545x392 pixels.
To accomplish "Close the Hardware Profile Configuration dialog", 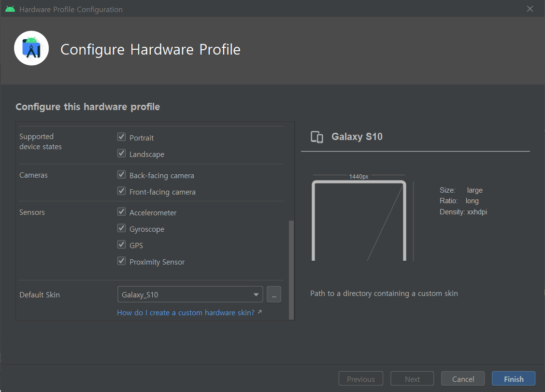I will [530, 9].
